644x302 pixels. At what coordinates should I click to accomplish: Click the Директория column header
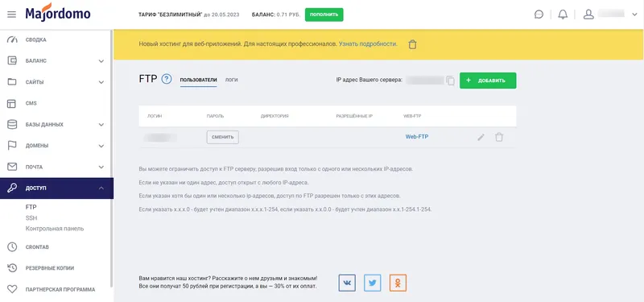[275, 116]
